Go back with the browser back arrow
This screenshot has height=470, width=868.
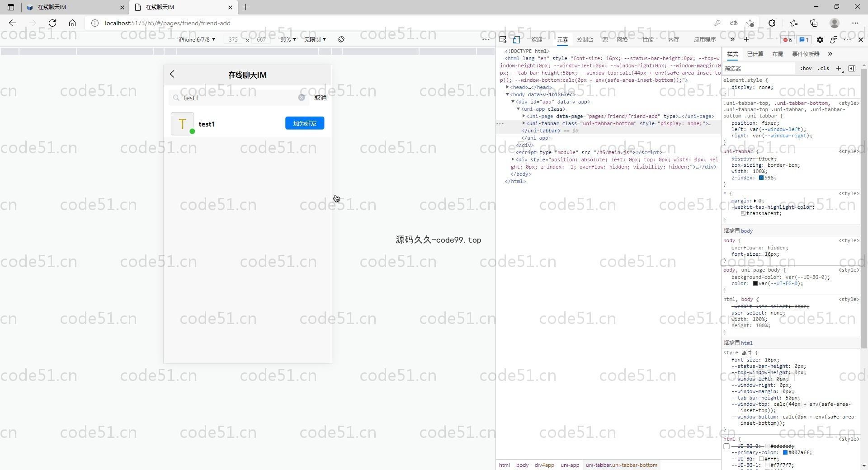point(13,23)
